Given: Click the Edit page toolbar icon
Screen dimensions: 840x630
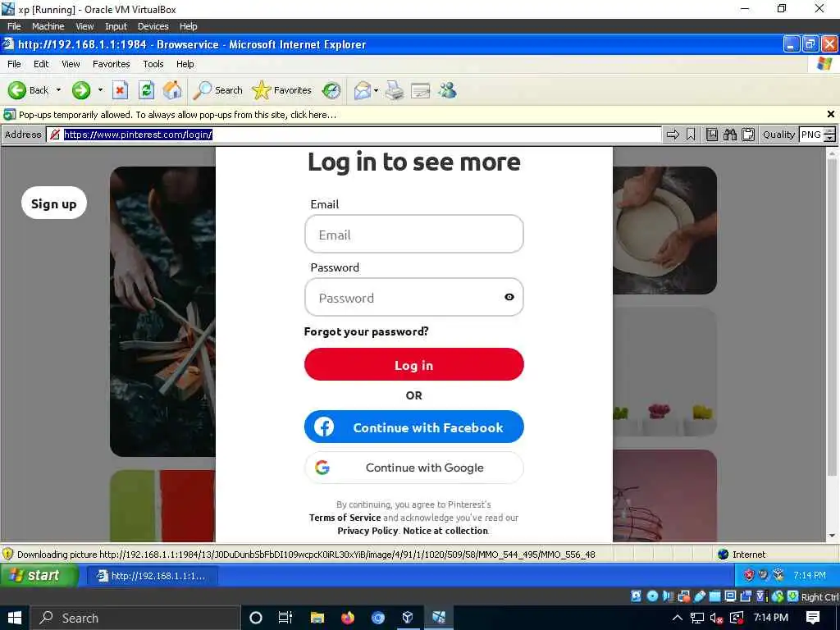Looking at the screenshot, I should click(421, 90).
